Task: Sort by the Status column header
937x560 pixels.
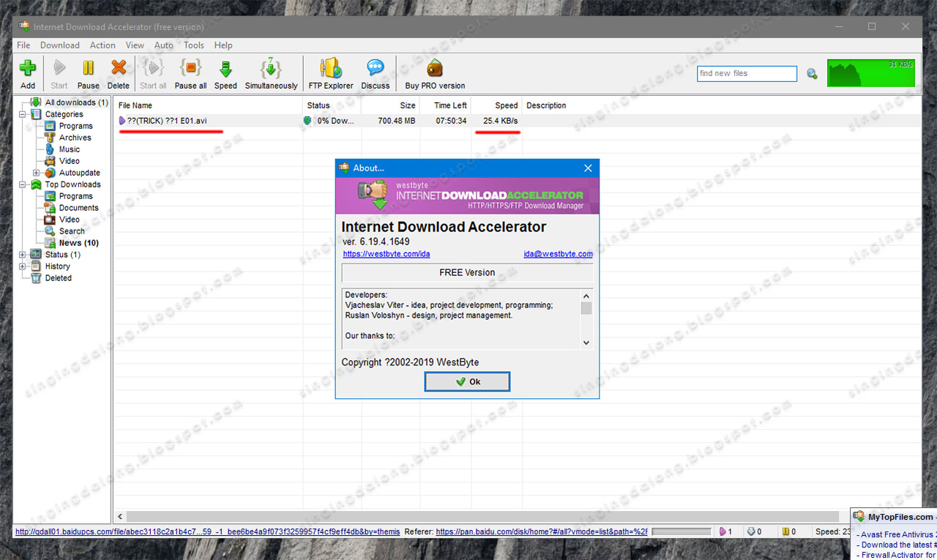Action: 332,105
